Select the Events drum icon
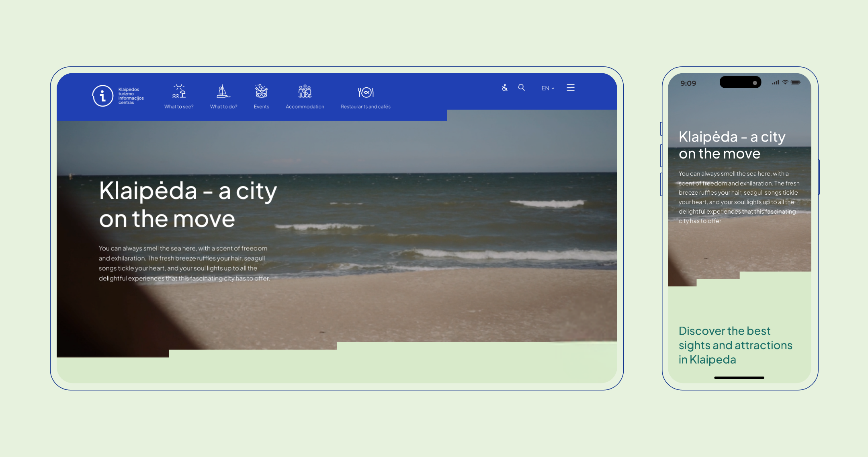The width and height of the screenshot is (868, 457). [x=261, y=91]
